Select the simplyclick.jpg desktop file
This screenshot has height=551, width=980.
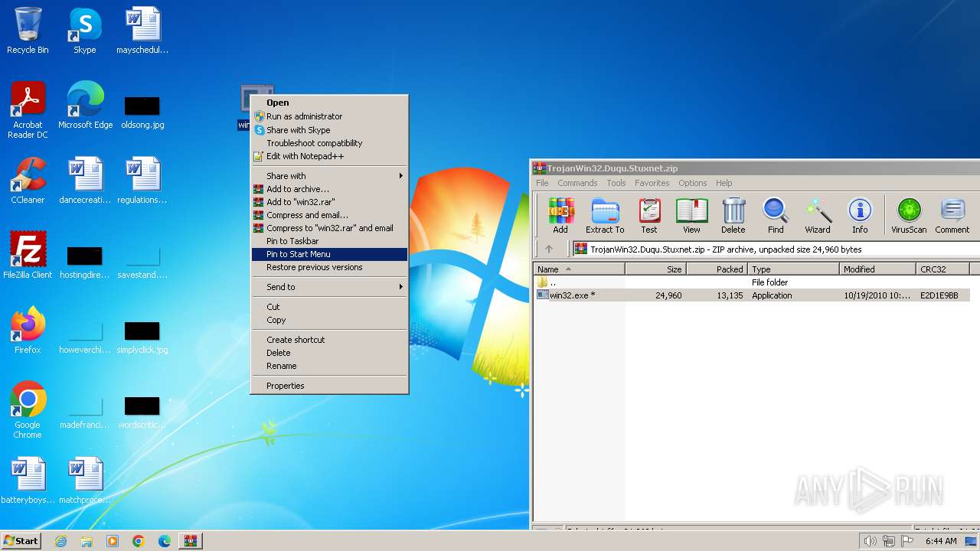142,337
